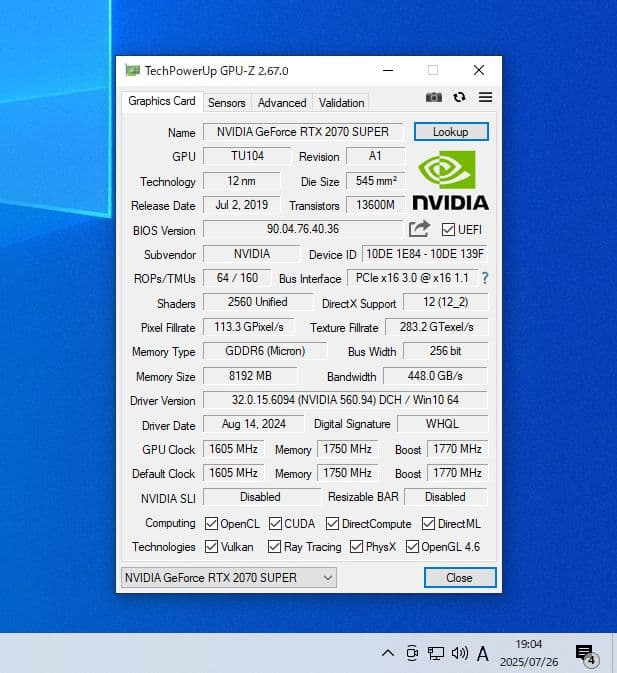617x673 pixels.
Task: Click the GPU-Z title bar app icon
Action: 133,70
